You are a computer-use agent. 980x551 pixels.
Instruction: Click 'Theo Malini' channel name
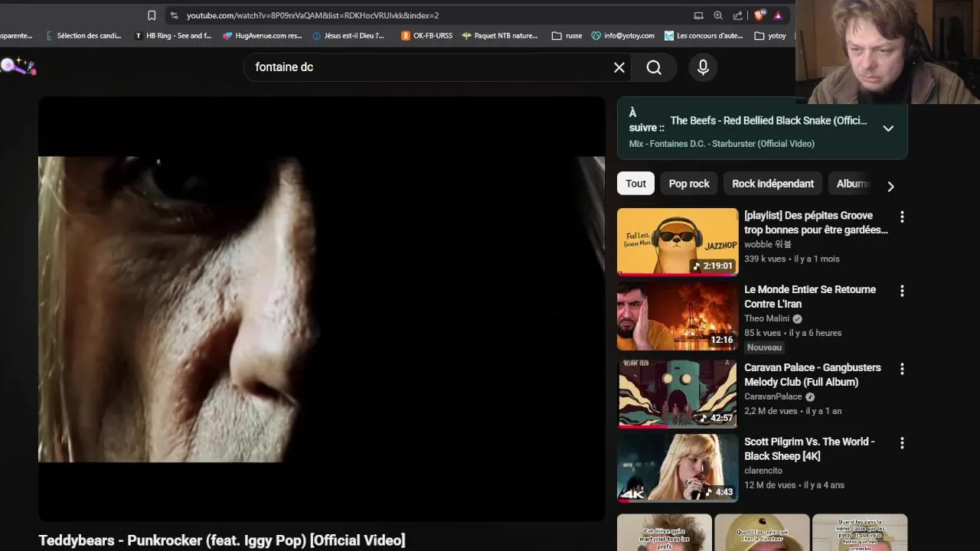click(766, 318)
